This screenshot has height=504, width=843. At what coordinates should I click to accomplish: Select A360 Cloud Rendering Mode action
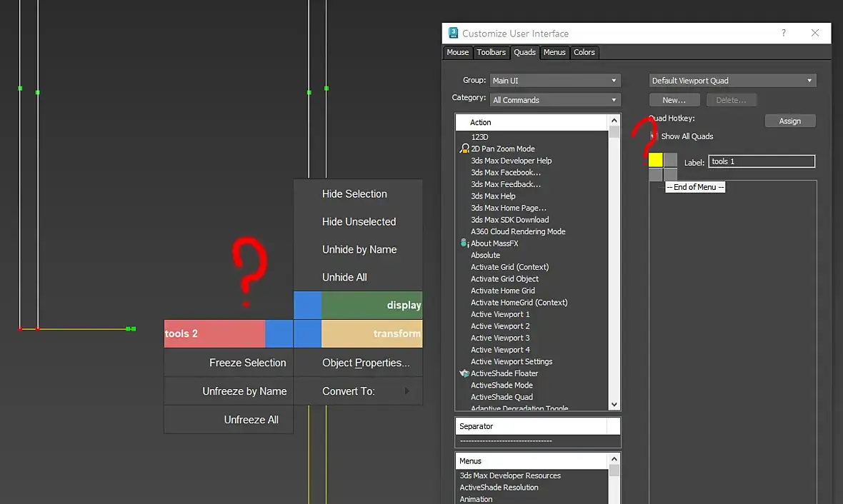(x=518, y=231)
